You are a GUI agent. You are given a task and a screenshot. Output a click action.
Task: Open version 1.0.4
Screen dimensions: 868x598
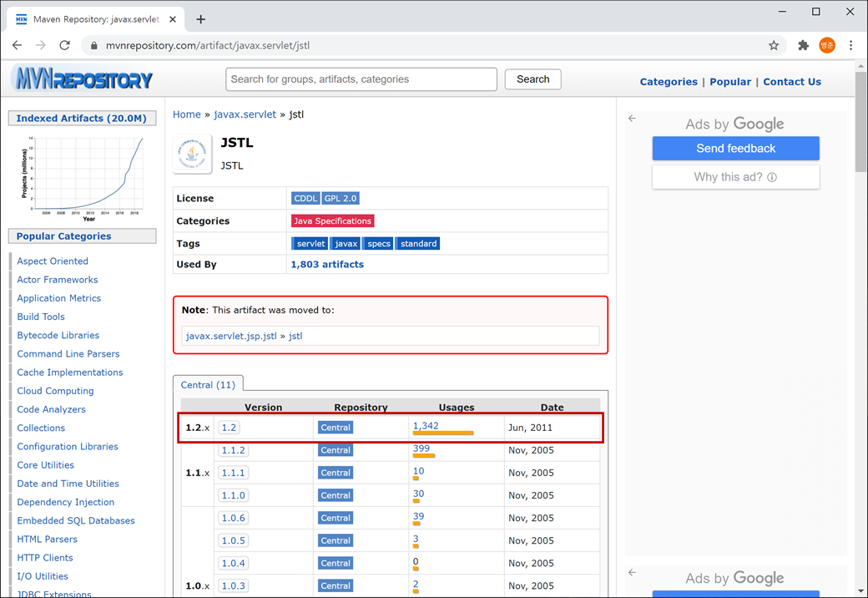tap(233, 563)
